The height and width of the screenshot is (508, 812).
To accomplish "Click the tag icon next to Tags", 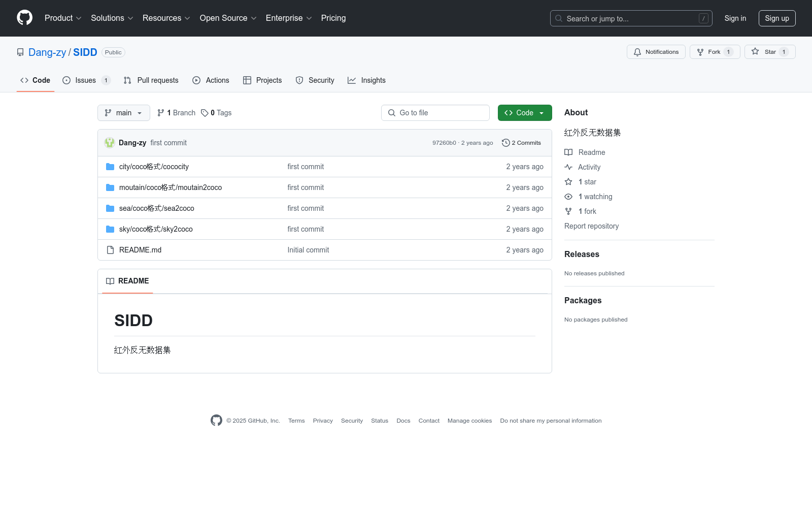I will [x=205, y=113].
